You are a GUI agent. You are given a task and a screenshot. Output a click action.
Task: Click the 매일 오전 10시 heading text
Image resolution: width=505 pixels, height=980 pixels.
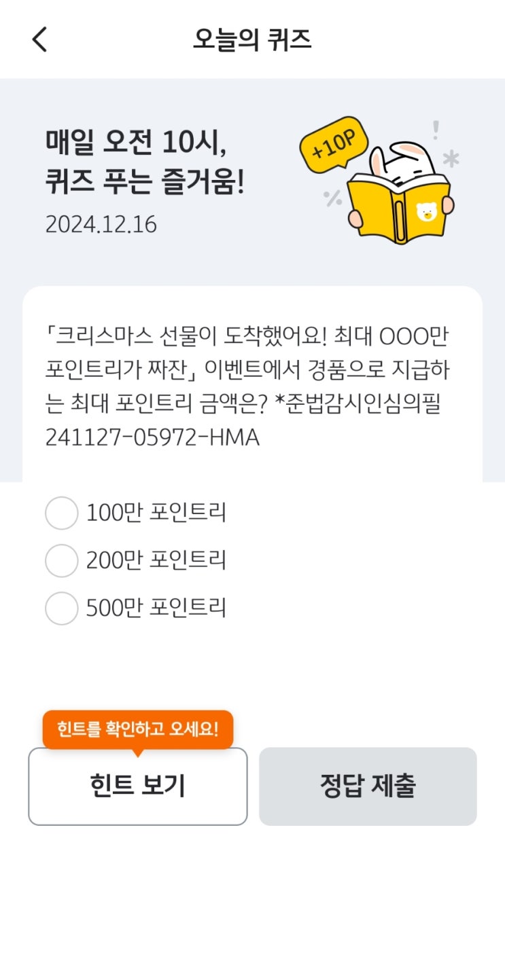pyautogui.click(x=136, y=141)
